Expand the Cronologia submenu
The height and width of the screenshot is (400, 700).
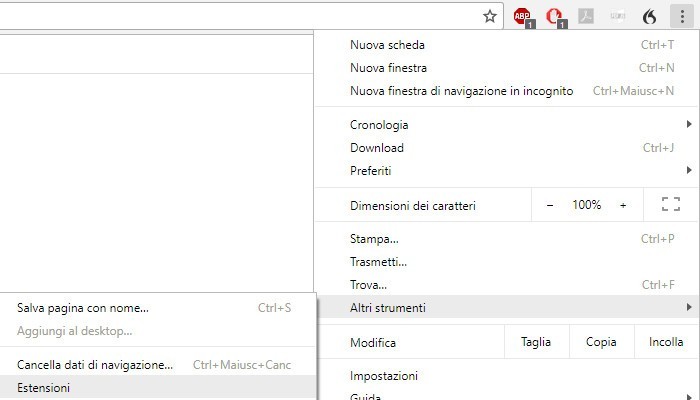[507, 125]
